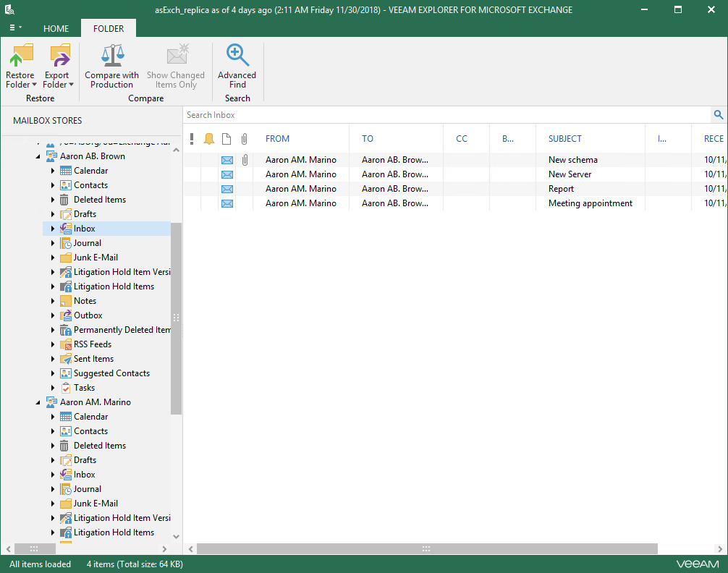The image size is (728, 573).
Task: Open Export Folder dropdown arrow
Action: click(71, 85)
